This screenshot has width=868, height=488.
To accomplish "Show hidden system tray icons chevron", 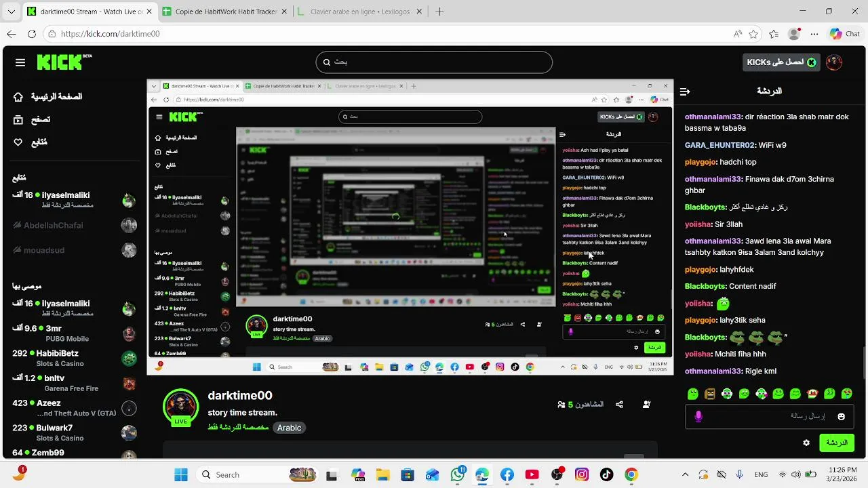I will (685, 474).
